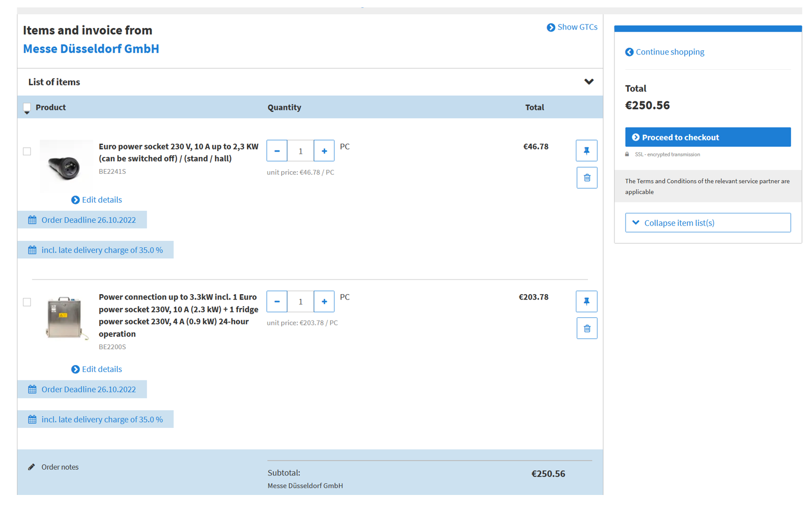The height and width of the screenshot is (505, 812).
Task: Increase quantity of Euro power socket
Action: pos(324,151)
